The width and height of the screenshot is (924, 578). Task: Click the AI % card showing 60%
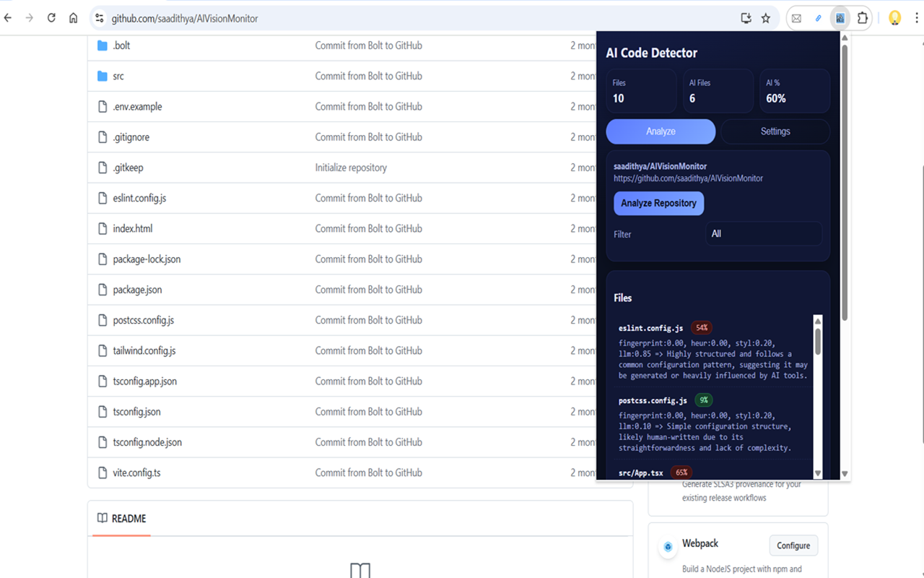point(795,91)
